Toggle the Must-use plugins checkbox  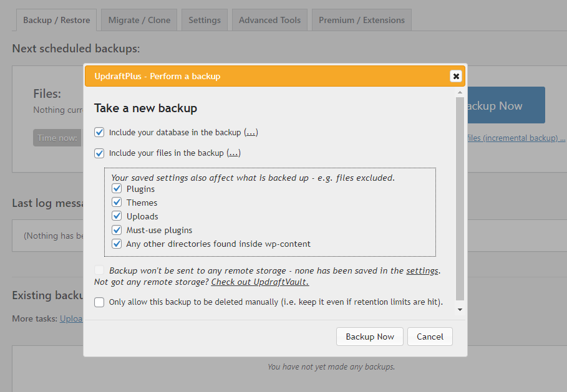coord(117,230)
